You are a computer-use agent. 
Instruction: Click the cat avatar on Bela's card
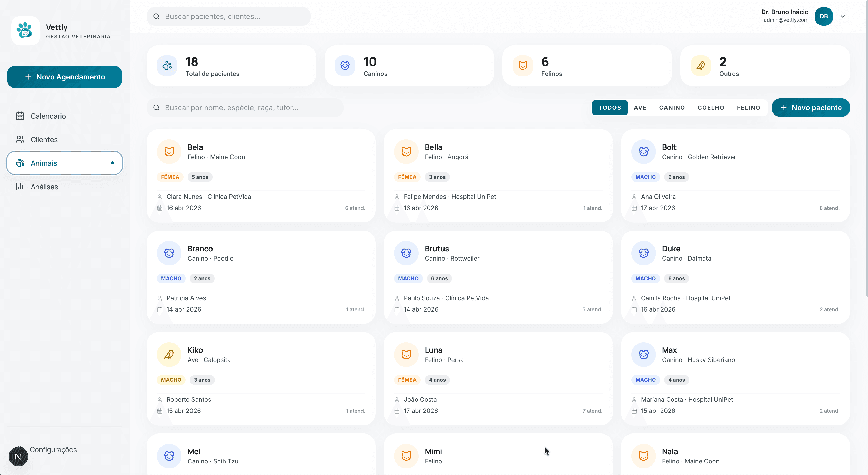169,152
